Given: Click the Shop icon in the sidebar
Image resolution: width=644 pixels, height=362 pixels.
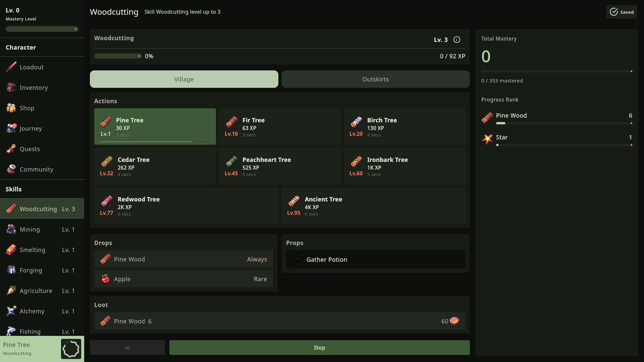Looking at the screenshot, I should tap(11, 108).
